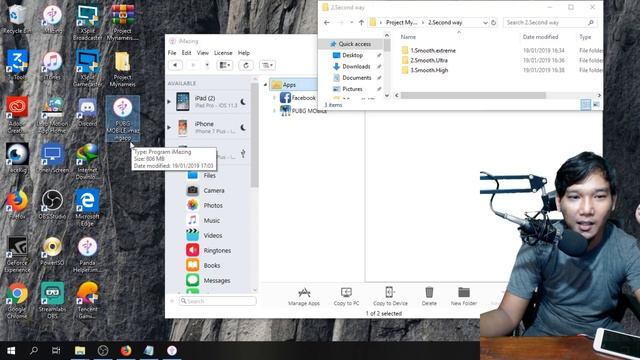
Task: Select the OBS Studio desktop shortcut
Action: pyautogui.click(x=52, y=205)
